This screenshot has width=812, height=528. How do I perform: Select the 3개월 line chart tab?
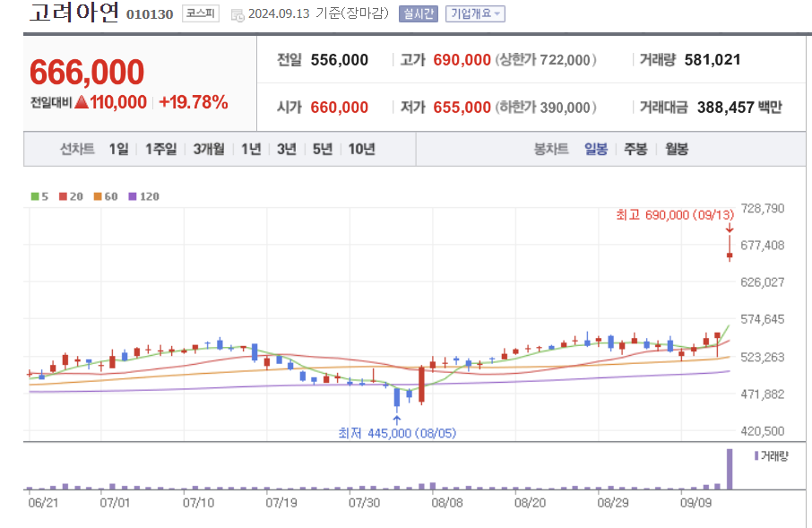pyautogui.click(x=209, y=149)
